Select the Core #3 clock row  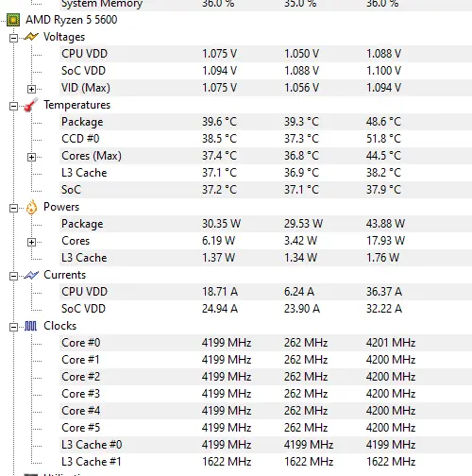point(265,394)
